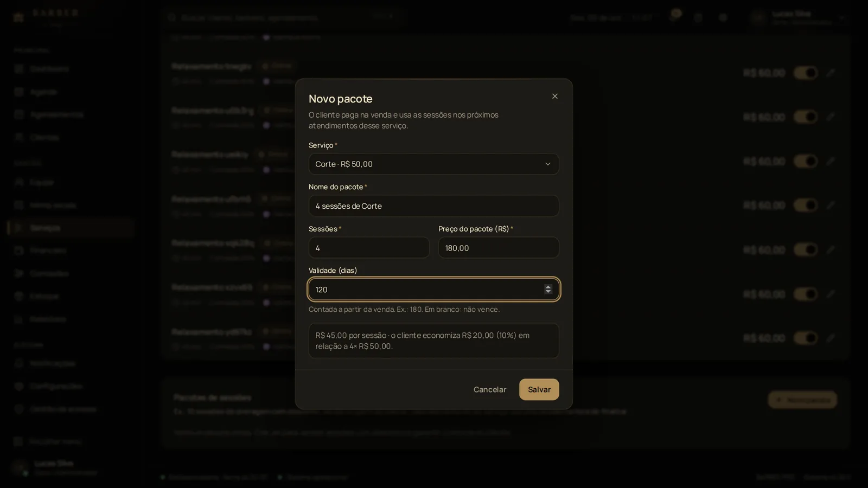This screenshot has width=868, height=488.
Task: Open Dashboard in the sidebar
Action: (71, 69)
